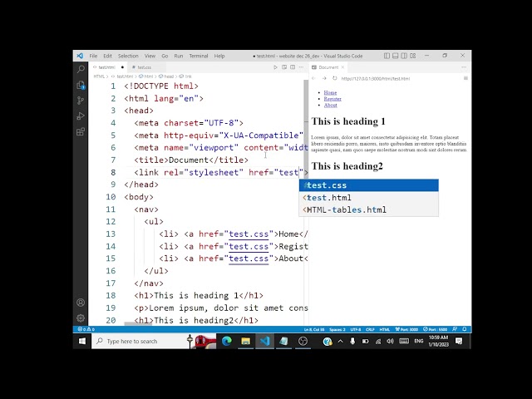Select test.css in autocomplete suggestions
The width and height of the screenshot is (532, 399).
click(x=369, y=185)
